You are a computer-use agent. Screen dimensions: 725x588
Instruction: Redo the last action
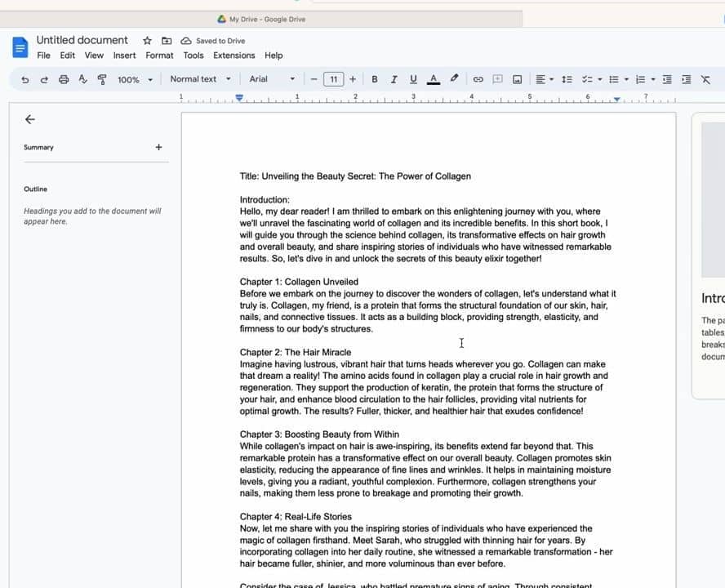[44, 79]
